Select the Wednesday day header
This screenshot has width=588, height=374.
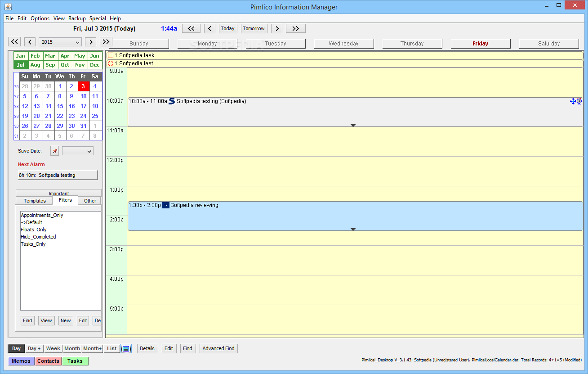click(x=343, y=44)
